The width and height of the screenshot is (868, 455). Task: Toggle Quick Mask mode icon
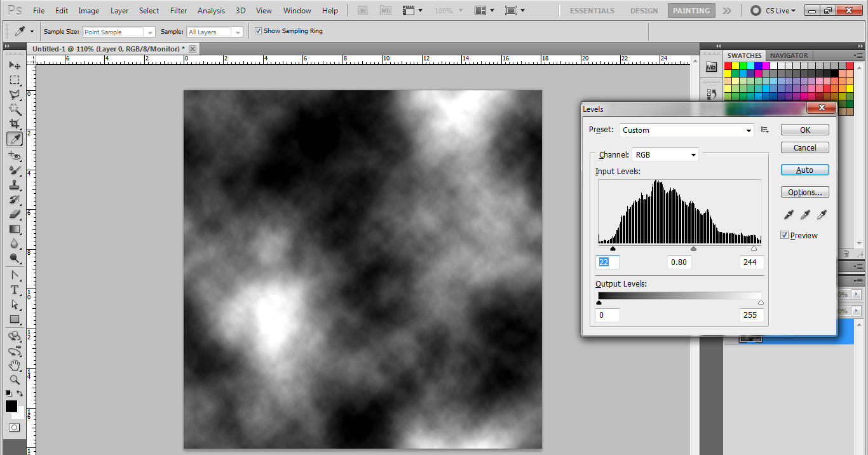click(14, 428)
